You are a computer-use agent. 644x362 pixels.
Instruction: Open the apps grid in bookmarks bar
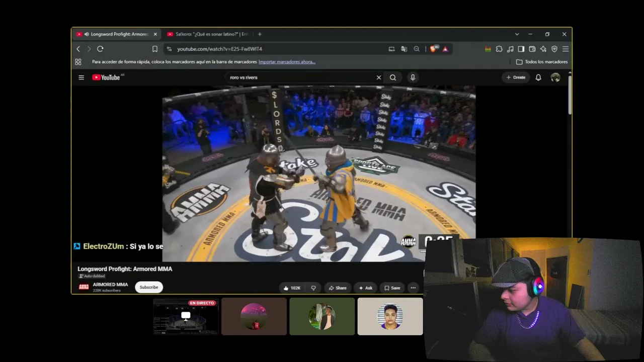78,62
